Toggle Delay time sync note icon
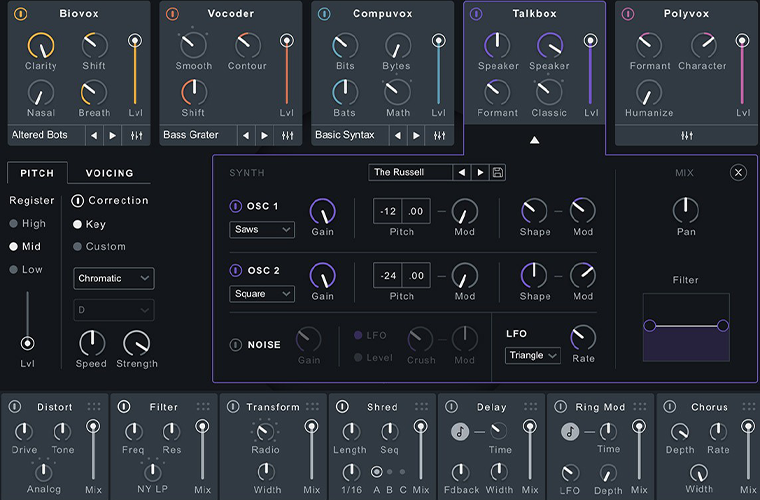This screenshot has width=760, height=500. click(x=460, y=431)
